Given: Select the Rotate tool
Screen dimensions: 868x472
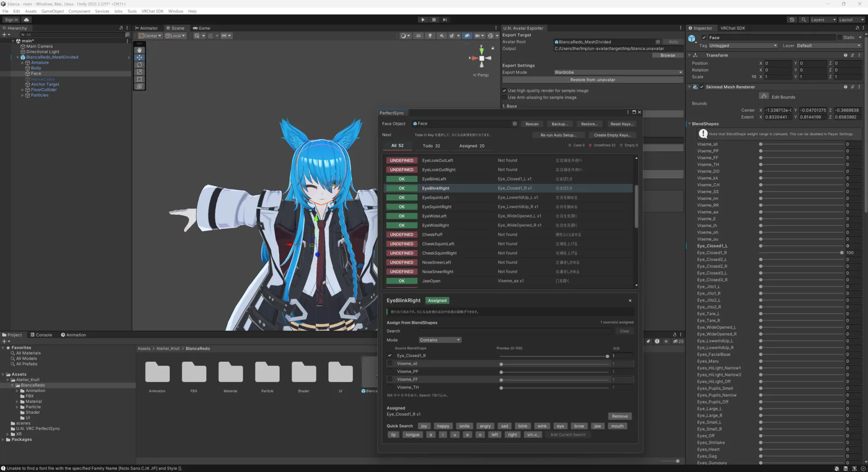Looking at the screenshot, I should 140,65.
